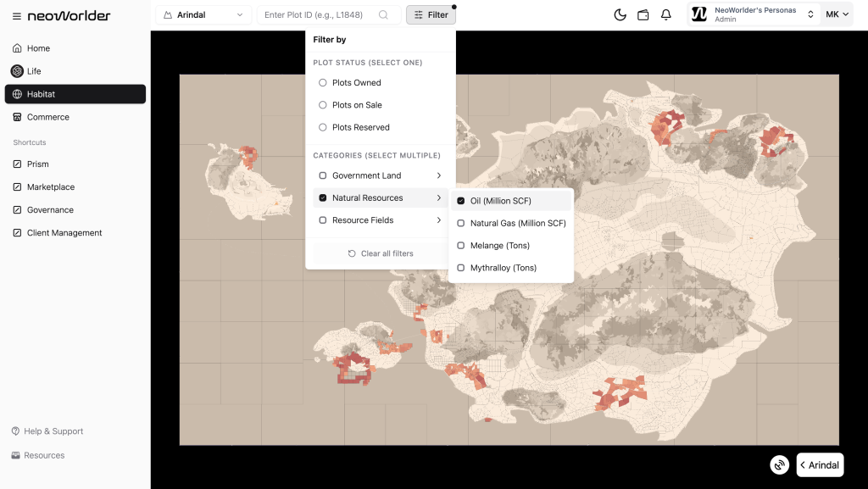This screenshot has height=489, width=868.
Task: Open the Resources link
Action: (38, 455)
